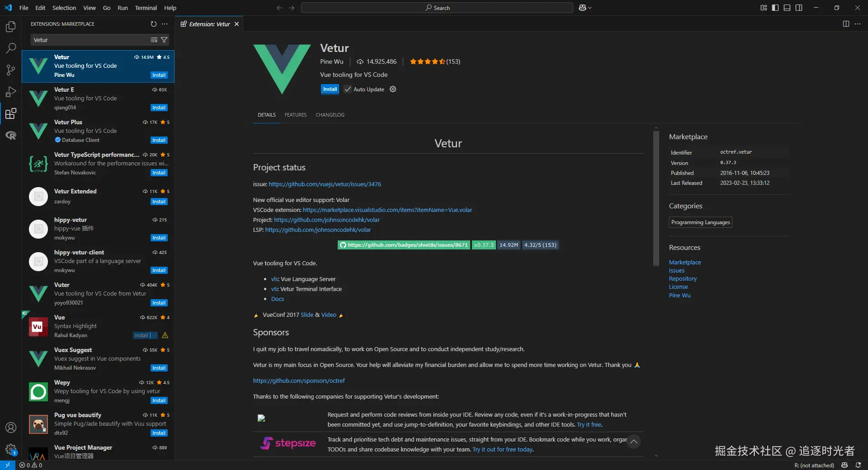This screenshot has width=868, height=470.
Task: Toggle the primary side bar layout button
Action: pyautogui.click(x=775, y=8)
